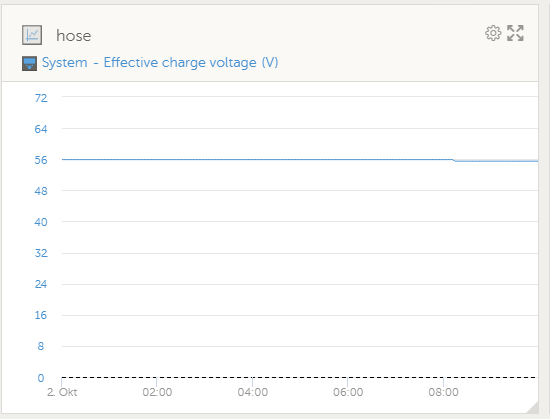Expand the hose widget to fullscreen
This screenshot has width=550, height=419.
(x=515, y=33)
